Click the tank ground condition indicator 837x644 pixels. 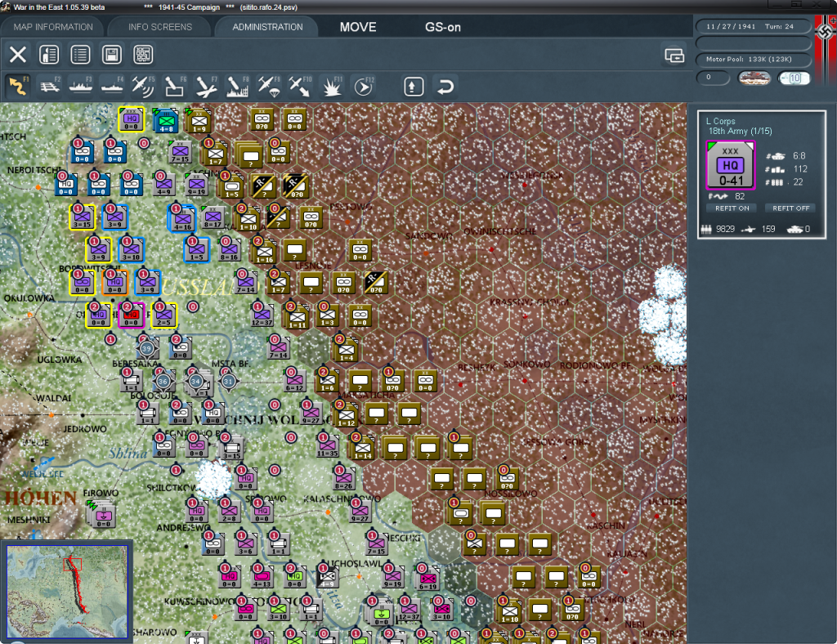coord(754,78)
